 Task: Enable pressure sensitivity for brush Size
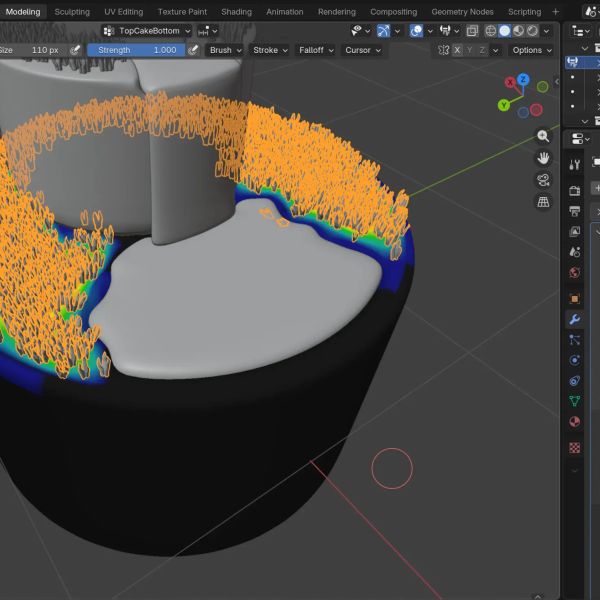75,50
